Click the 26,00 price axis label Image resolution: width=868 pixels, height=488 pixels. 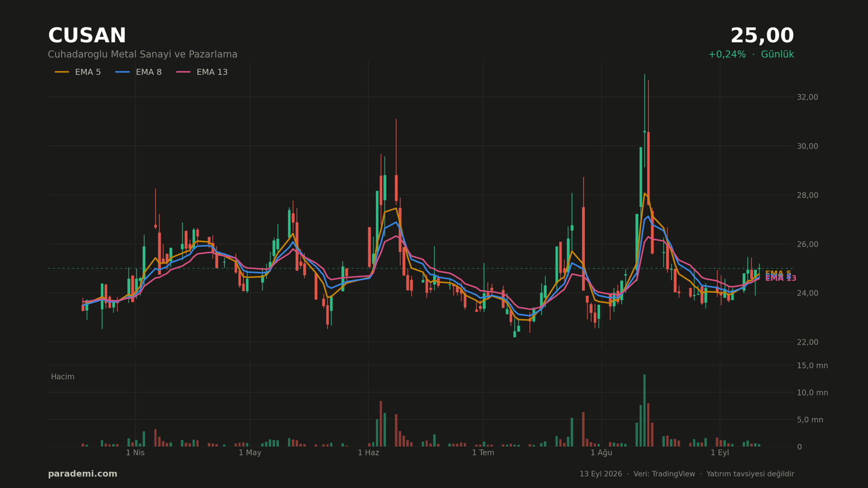coord(807,245)
